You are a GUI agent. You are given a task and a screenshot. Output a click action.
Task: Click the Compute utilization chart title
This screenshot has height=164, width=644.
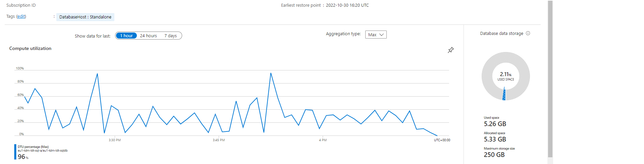(30, 48)
